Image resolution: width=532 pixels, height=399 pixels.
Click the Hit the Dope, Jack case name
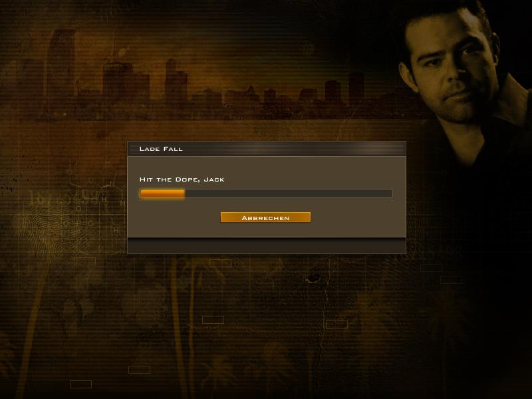click(182, 179)
